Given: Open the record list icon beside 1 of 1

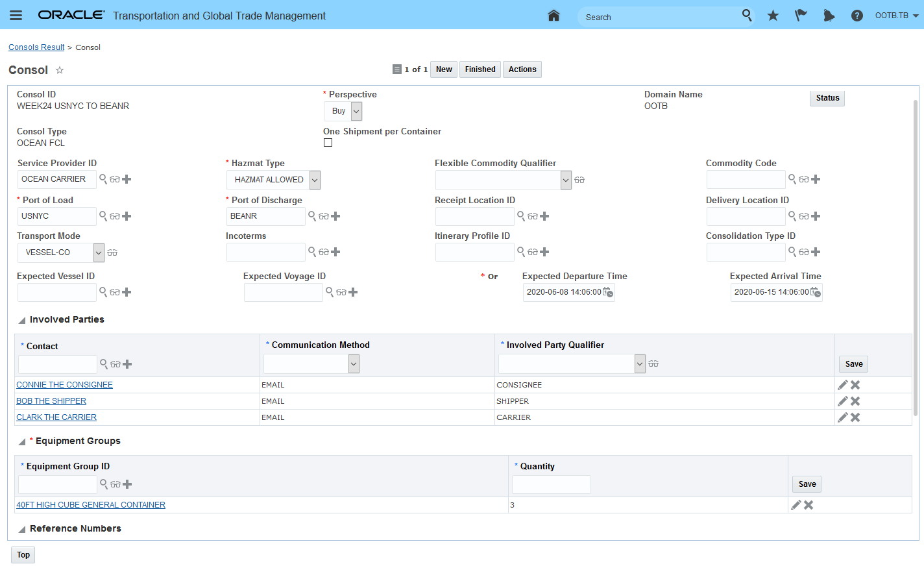Looking at the screenshot, I should click(397, 69).
